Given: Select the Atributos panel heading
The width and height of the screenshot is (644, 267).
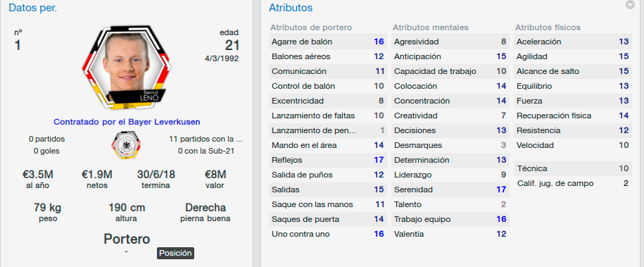Looking at the screenshot, I should [291, 8].
